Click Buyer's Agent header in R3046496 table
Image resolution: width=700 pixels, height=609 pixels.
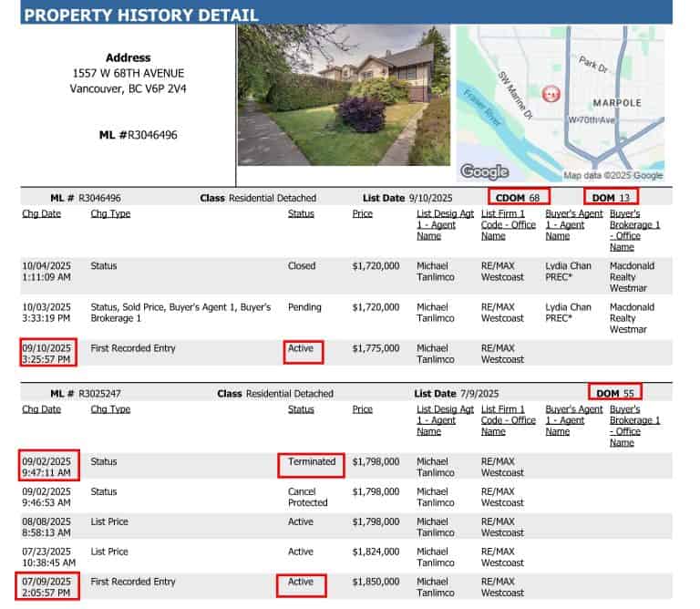(x=573, y=225)
